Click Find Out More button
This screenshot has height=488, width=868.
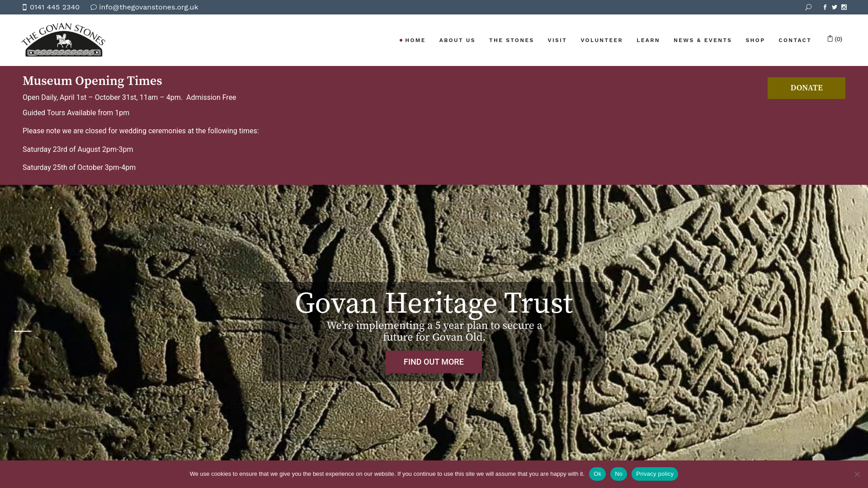[x=434, y=362]
